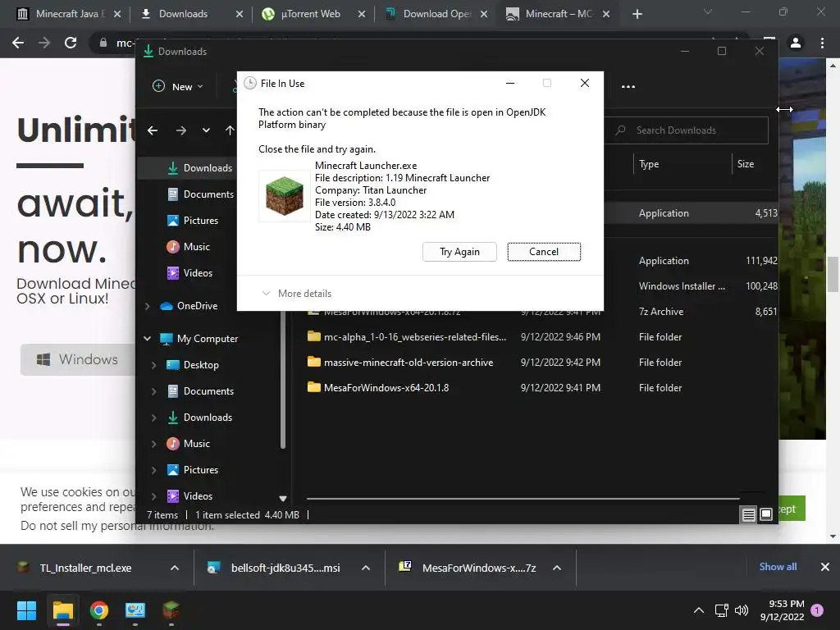Open File Explorer from taskbar
Image resolution: width=840 pixels, height=630 pixels.
click(x=62, y=610)
